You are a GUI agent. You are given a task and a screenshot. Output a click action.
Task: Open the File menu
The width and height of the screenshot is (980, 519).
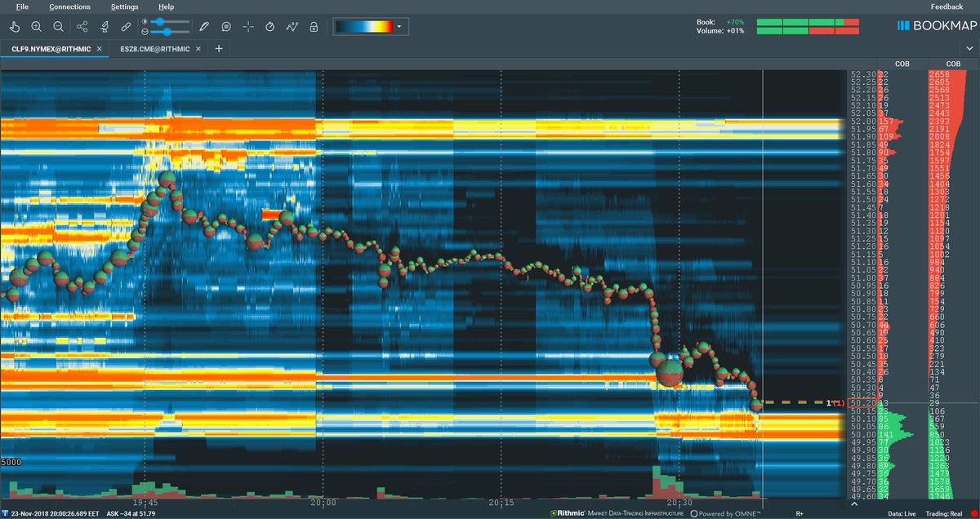pyautogui.click(x=22, y=7)
